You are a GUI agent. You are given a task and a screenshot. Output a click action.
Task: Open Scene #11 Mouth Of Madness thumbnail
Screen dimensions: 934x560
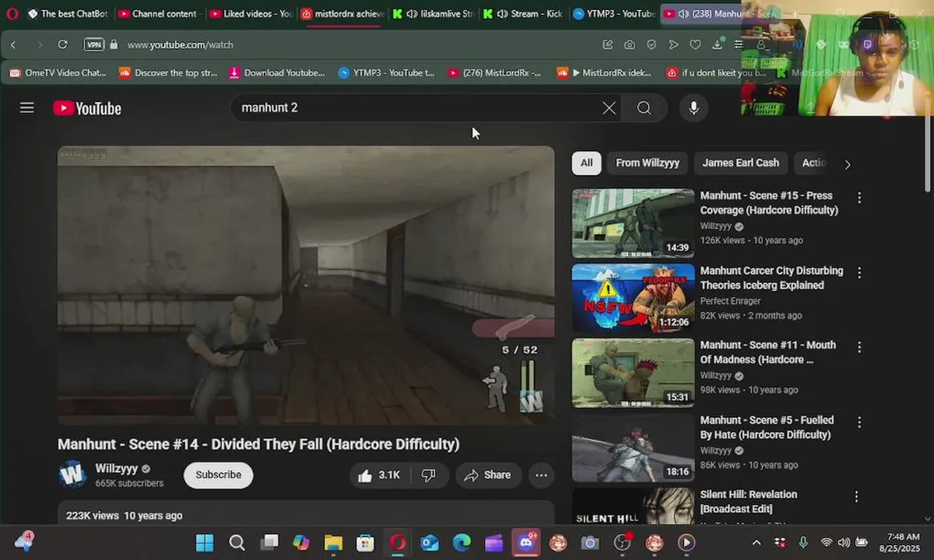point(633,373)
